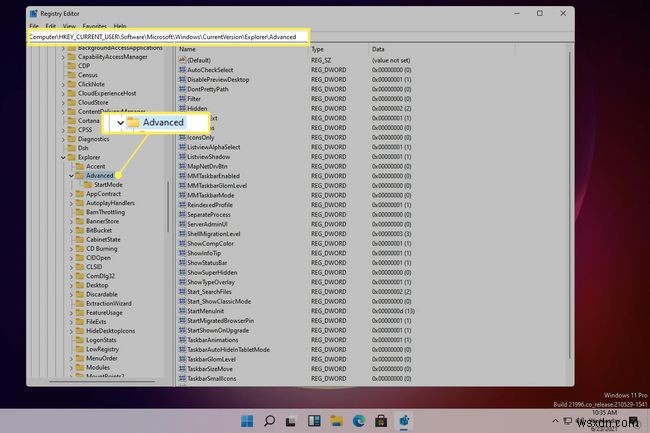
Task: Collapse the Advanced key in tree
Action: click(x=71, y=176)
